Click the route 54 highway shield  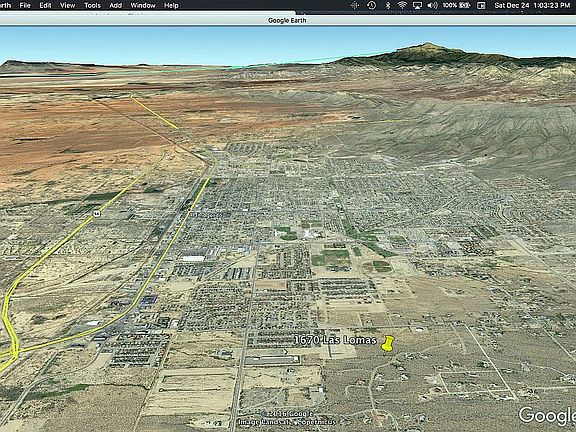coord(96,214)
